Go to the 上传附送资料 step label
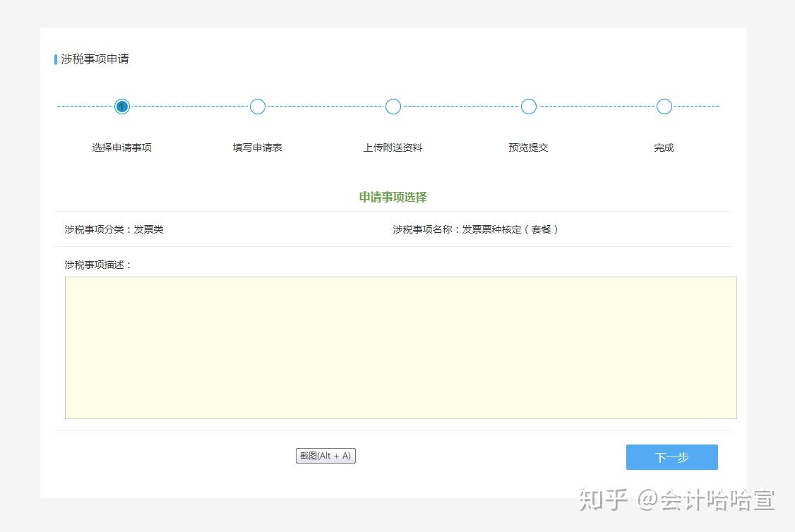The height and width of the screenshot is (532, 795). [393, 147]
